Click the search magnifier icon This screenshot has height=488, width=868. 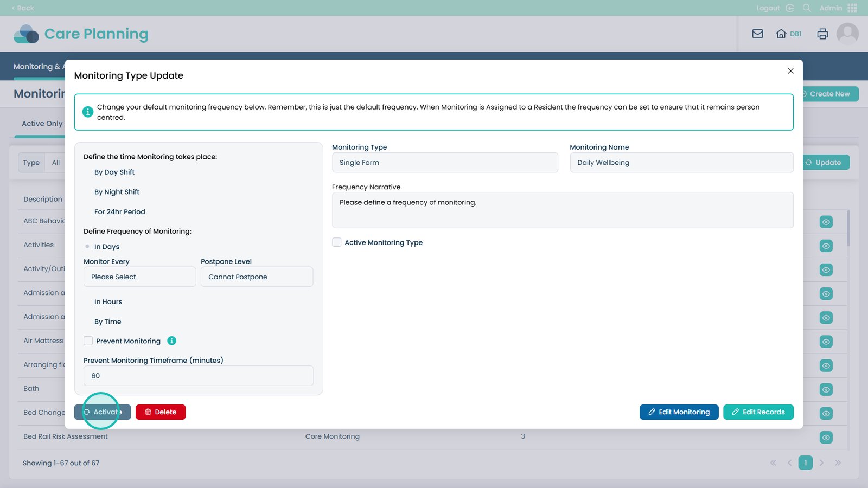click(x=807, y=8)
